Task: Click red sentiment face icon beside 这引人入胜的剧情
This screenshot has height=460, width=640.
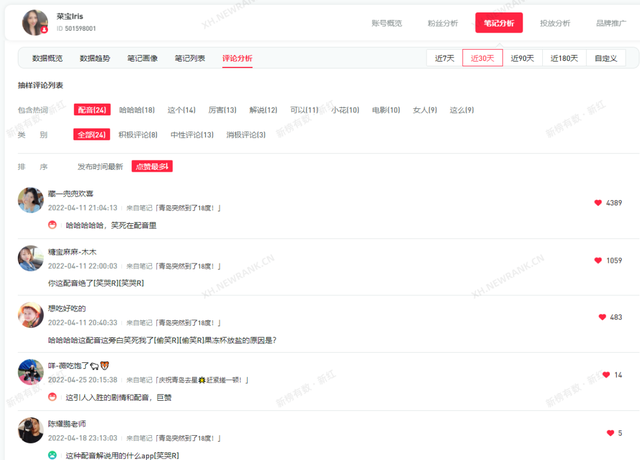Action: pos(52,397)
